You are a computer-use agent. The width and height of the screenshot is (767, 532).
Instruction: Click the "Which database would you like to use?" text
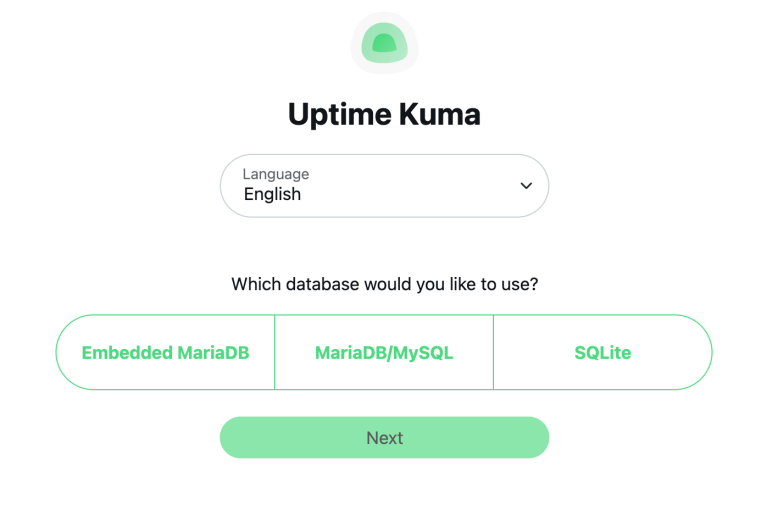384,284
